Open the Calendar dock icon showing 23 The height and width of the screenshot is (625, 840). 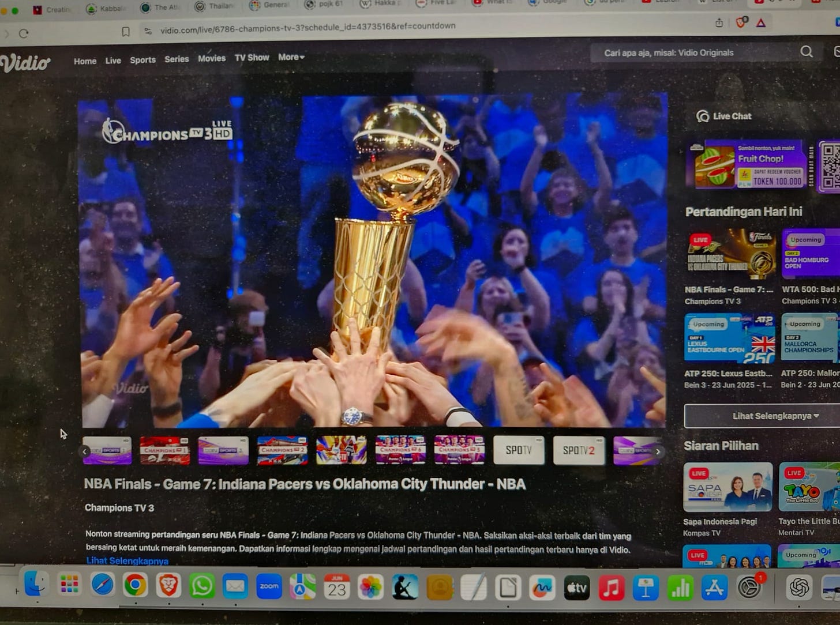(x=336, y=587)
